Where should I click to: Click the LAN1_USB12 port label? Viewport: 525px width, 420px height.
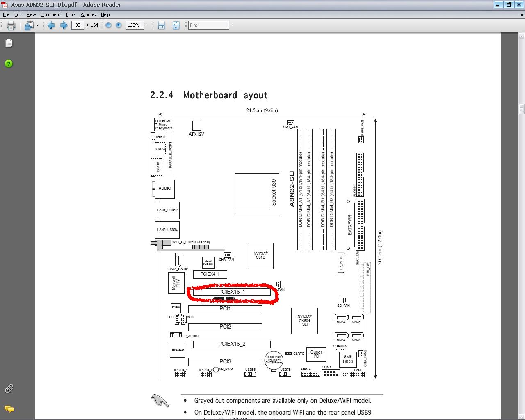point(167,210)
